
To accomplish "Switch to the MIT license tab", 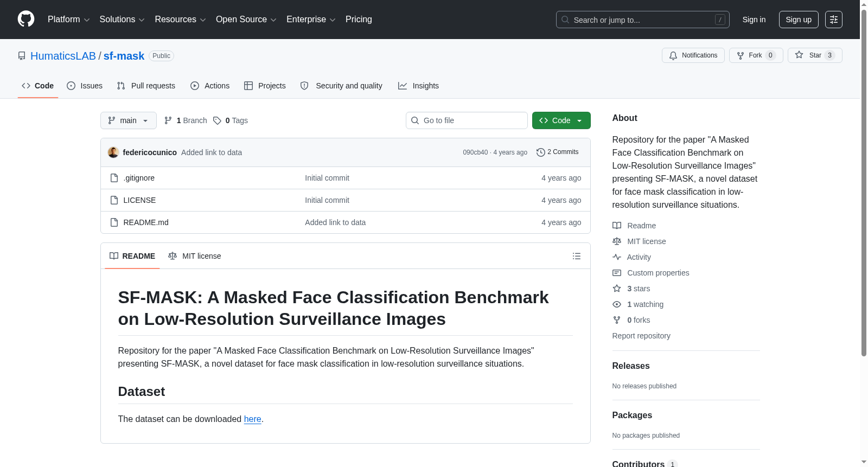I will 195,256.
